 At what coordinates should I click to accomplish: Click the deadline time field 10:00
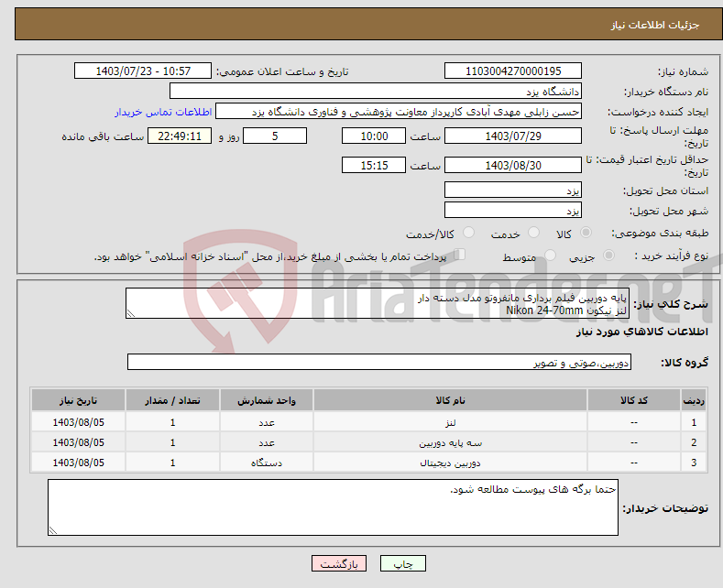(x=374, y=136)
